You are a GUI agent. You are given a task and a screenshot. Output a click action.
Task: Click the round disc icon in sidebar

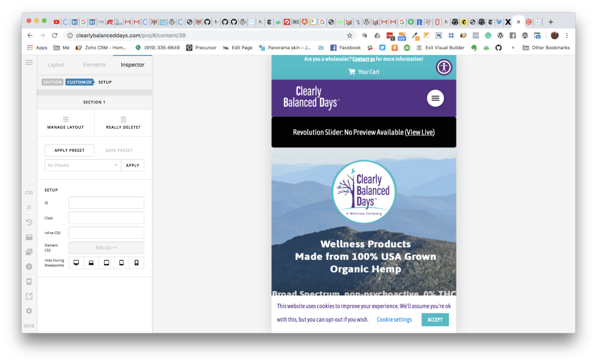tap(29, 267)
